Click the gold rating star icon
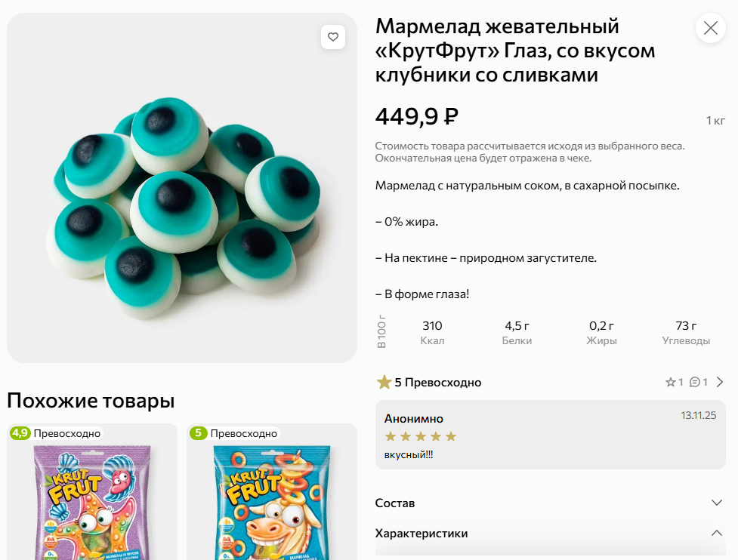This screenshot has width=738, height=560. click(x=384, y=382)
